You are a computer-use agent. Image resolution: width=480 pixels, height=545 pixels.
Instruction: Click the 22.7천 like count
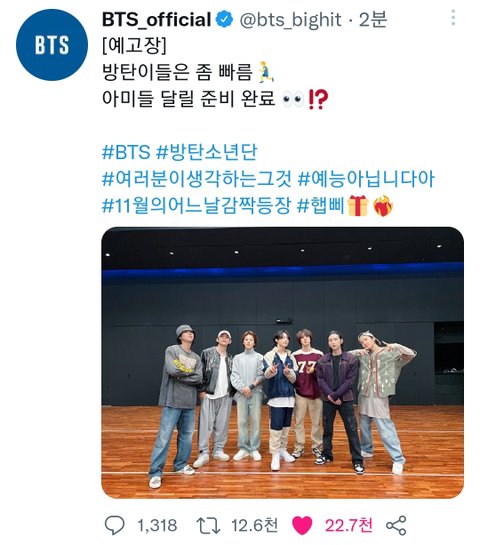click(349, 525)
